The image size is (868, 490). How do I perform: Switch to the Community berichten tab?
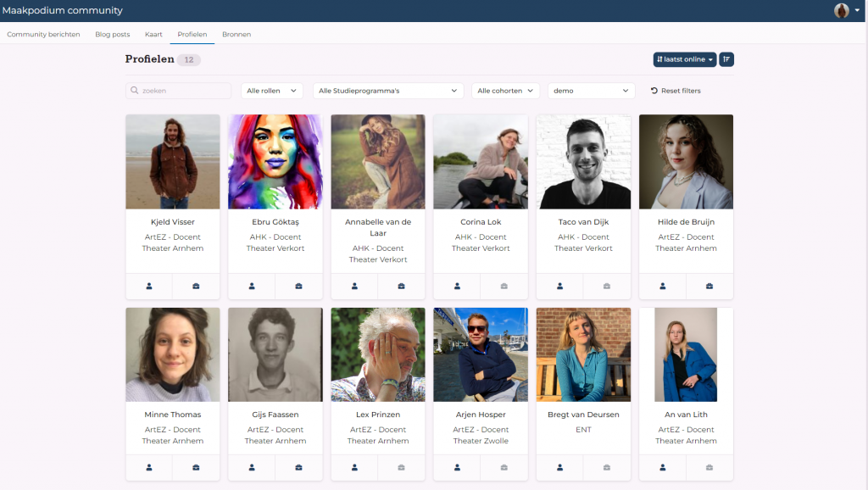(x=43, y=35)
